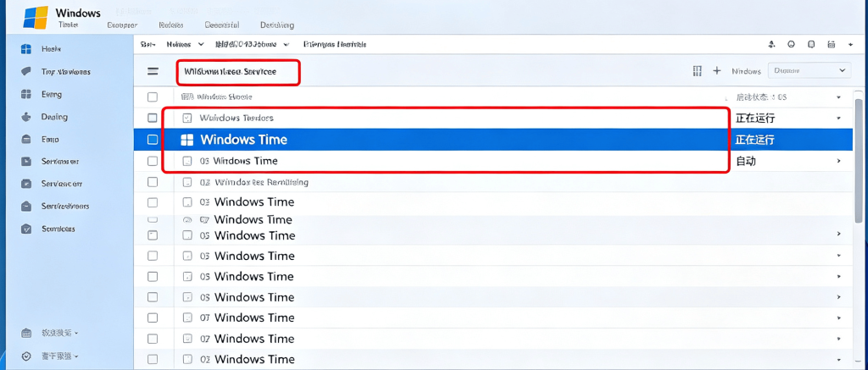
Task: Open the rightmost tab in the header
Action: coord(277,25)
